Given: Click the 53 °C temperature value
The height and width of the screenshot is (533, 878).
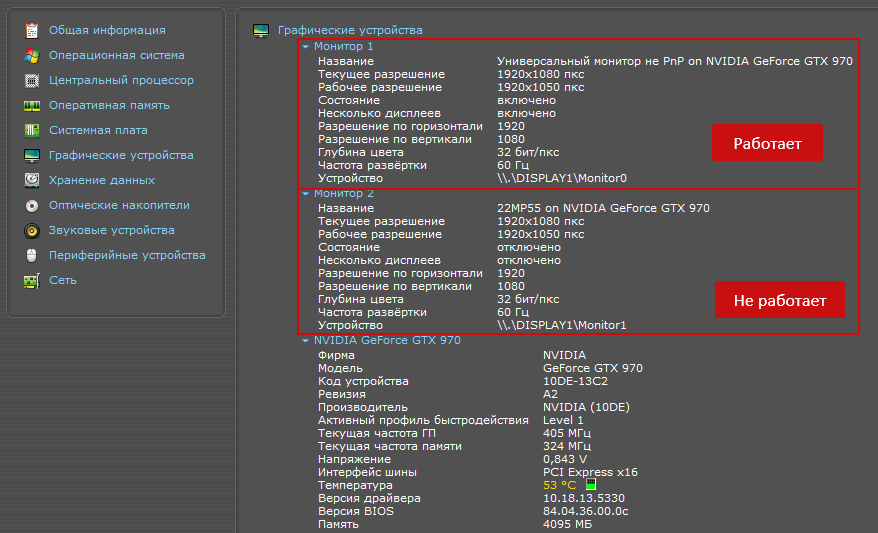Looking at the screenshot, I should pos(560,485).
